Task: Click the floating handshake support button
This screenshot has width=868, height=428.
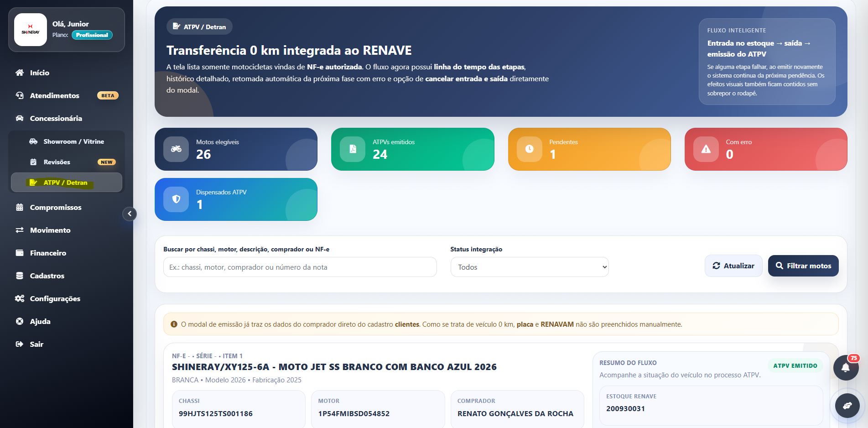Action: (x=847, y=405)
